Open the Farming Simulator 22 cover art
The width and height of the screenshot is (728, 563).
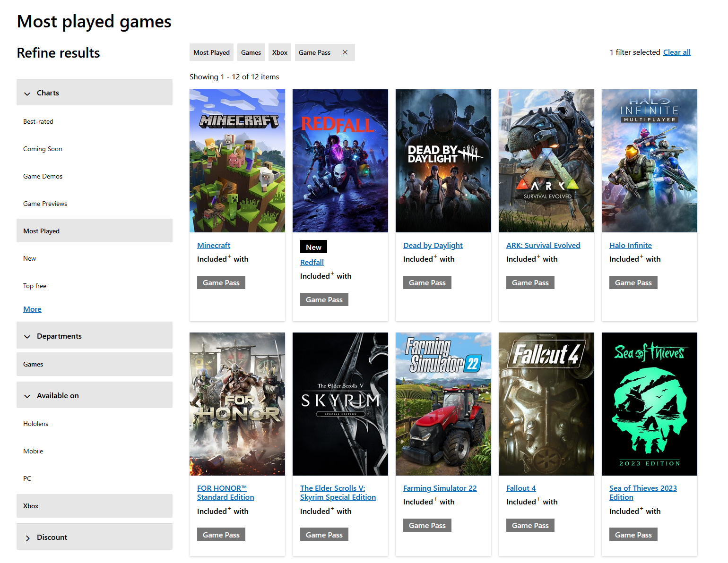[x=443, y=404]
